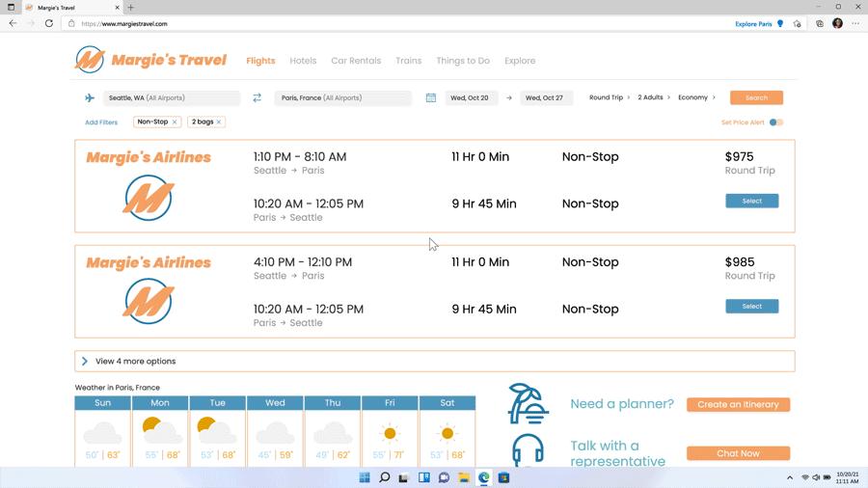The width and height of the screenshot is (868, 488).
Task: Click the swap origin and destination arrows icon
Action: pyautogui.click(x=258, y=97)
